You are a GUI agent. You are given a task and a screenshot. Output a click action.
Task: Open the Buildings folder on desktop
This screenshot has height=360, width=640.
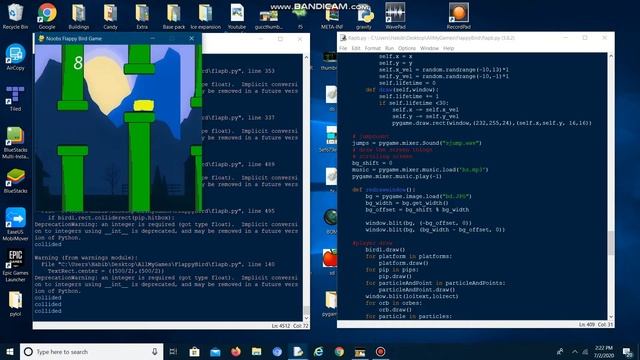(x=79, y=16)
